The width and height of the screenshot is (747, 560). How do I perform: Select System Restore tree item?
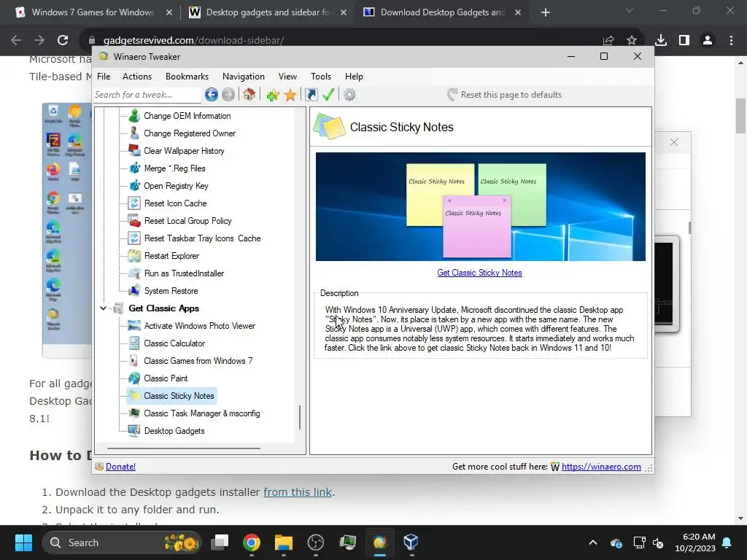tap(171, 291)
